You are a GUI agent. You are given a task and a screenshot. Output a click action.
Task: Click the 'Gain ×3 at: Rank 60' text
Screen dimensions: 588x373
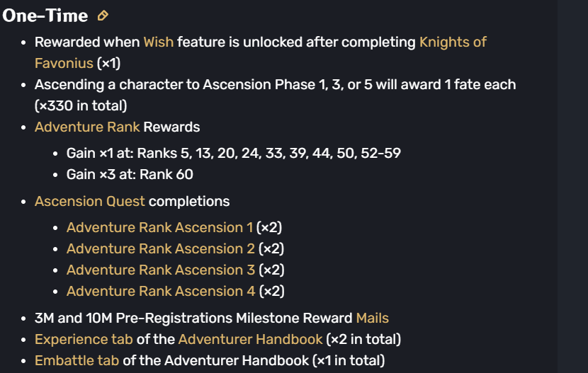click(130, 174)
